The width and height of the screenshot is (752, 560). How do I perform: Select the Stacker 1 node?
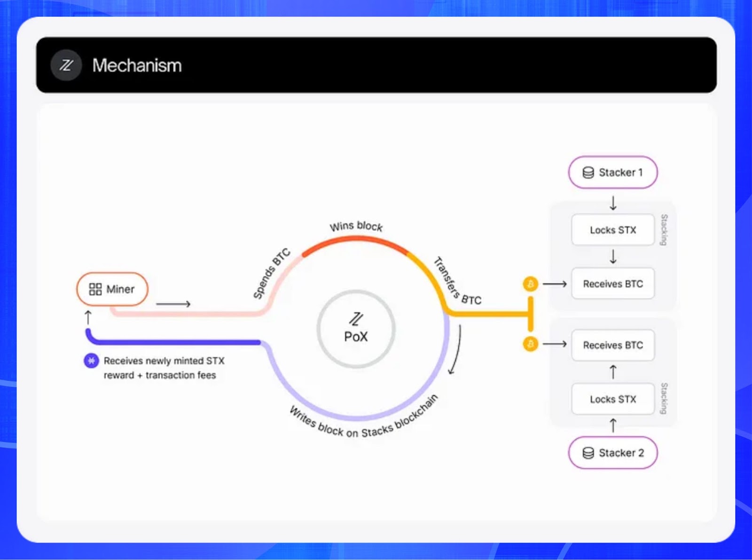612,173
